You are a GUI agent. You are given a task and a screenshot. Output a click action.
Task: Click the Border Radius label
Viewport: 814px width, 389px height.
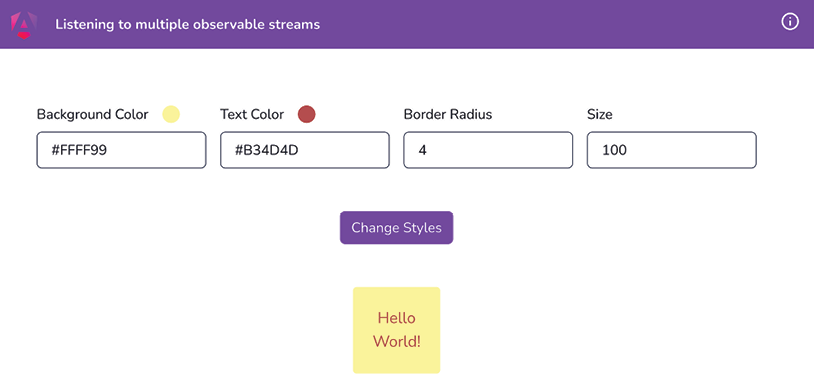click(448, 114)
